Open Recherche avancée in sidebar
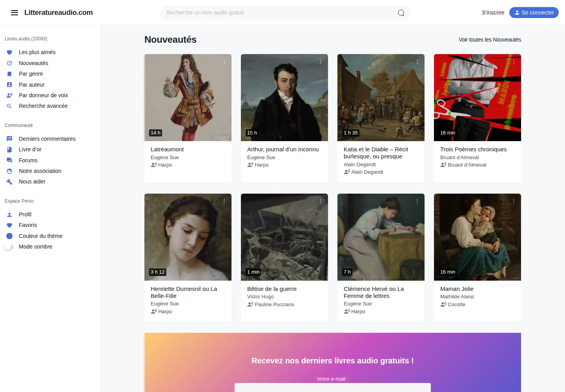Viewport: 565px width, 392px height. pyautogui.click(x=43, y=106)
